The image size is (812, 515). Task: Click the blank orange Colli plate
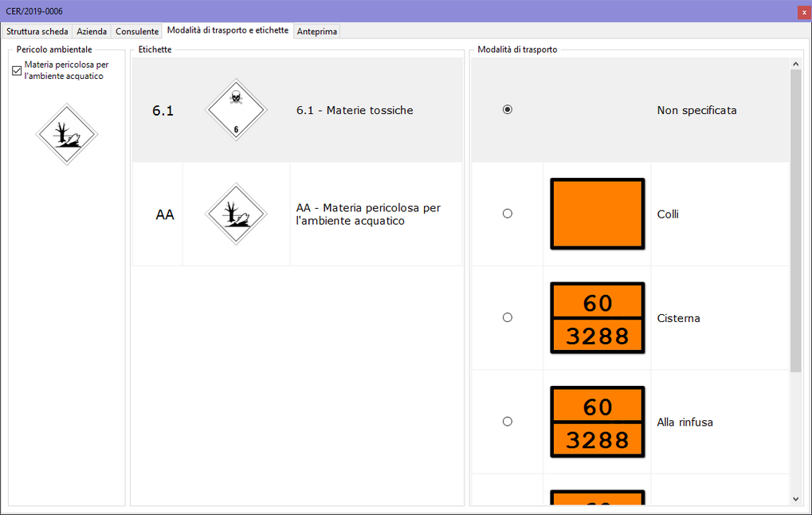pos(597,214)
